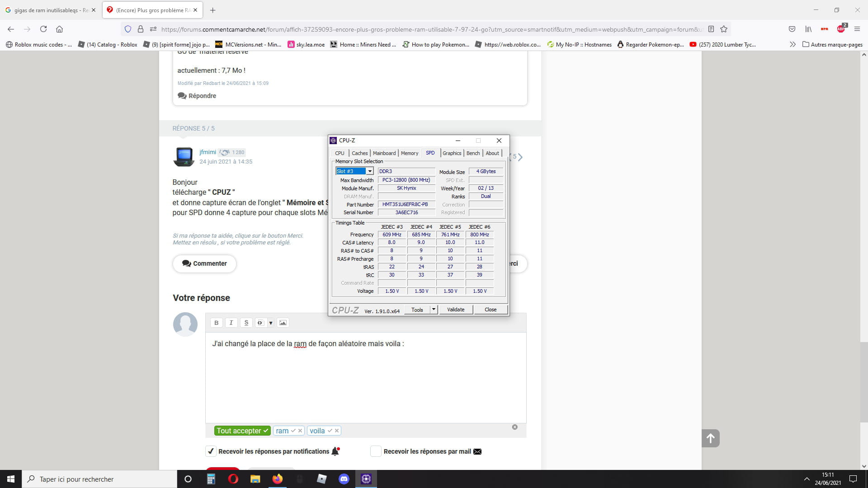Open jfmimi's user profile link
This screenshot has height=488, width=868.
click(208, 152)
